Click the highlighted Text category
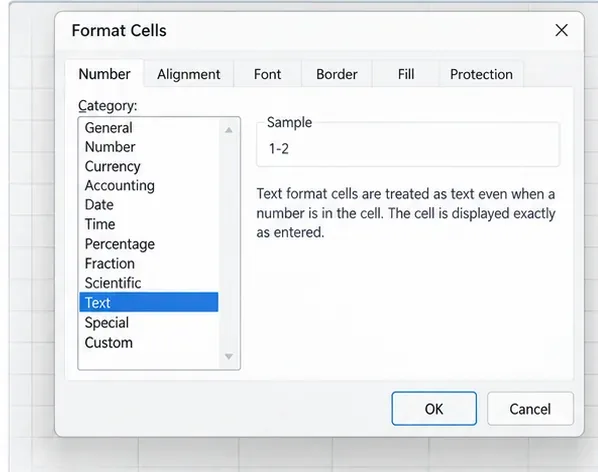This screenshot has width=598, height=472. pos(149,302)
